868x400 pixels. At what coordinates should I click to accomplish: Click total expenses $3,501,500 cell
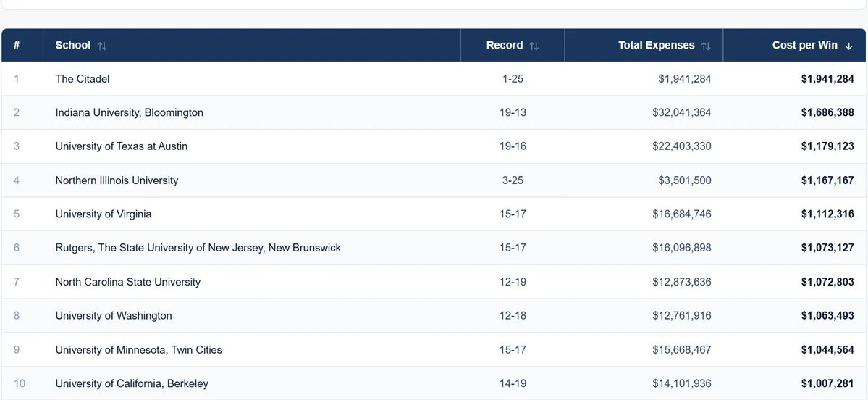[685, 180]
